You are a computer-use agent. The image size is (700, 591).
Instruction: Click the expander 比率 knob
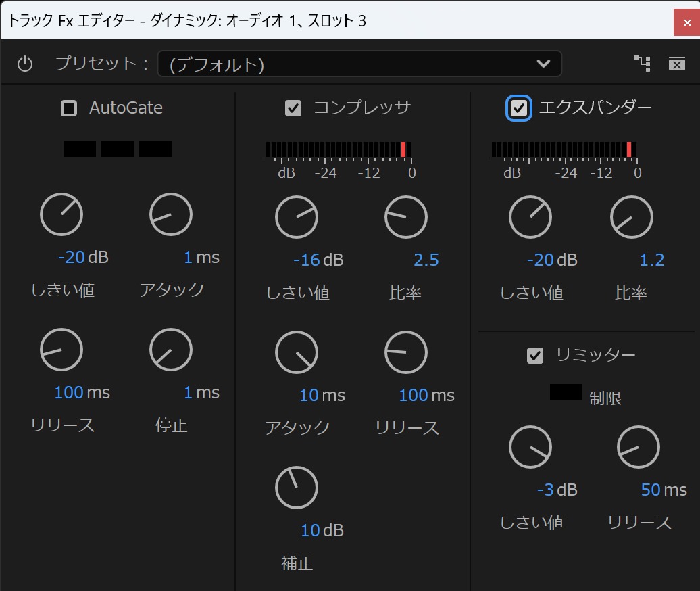632,217
